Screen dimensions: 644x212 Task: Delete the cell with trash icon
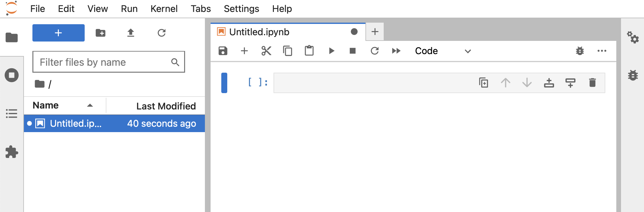click(x=592, y=83)
